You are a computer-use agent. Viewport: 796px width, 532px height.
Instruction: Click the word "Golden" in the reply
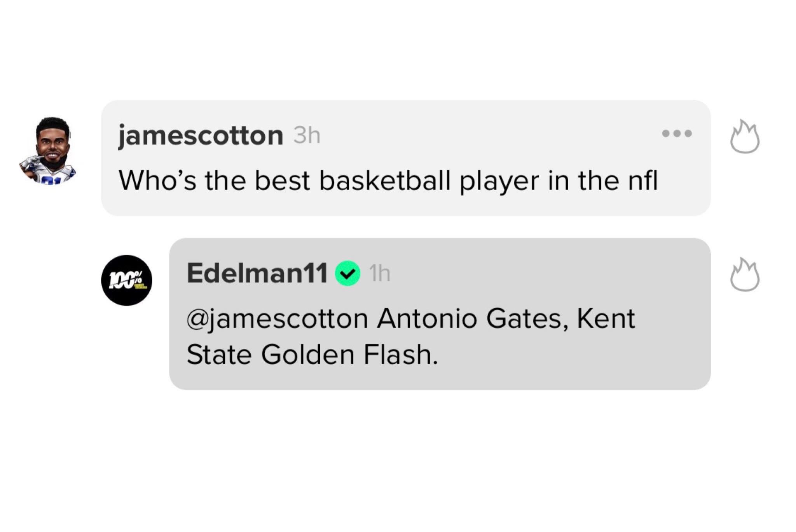pos(307,355)
